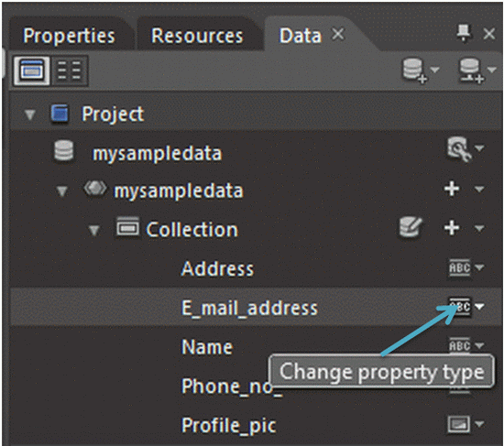Switch to the Resources tab

(197, 36)
